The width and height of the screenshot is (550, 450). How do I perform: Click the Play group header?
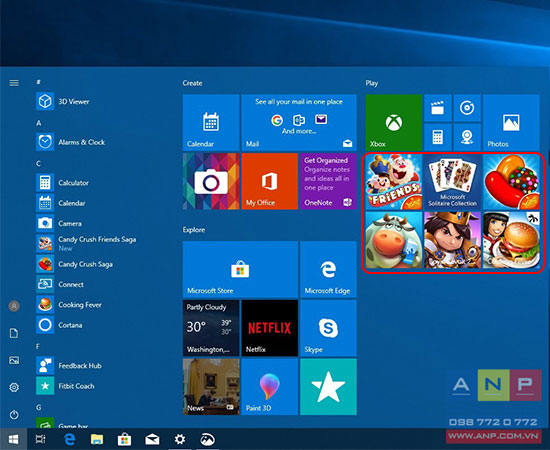pos(371,83)
